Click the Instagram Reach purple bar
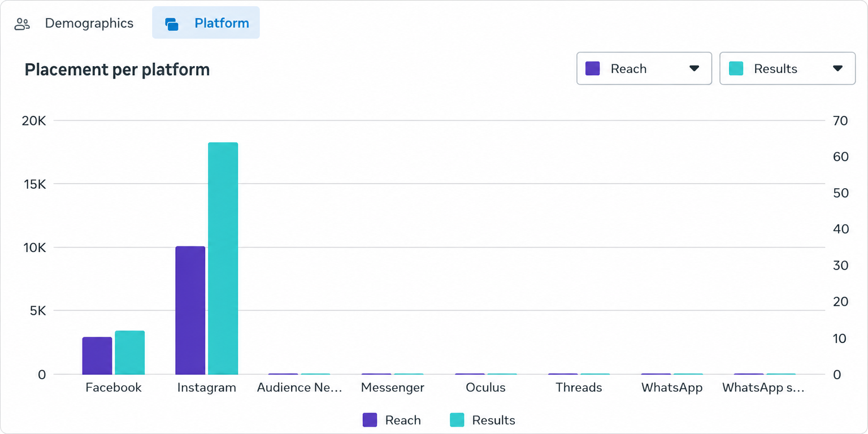This screenshot has height=434, width=868. pyautogui.click(x=190, y=310)
